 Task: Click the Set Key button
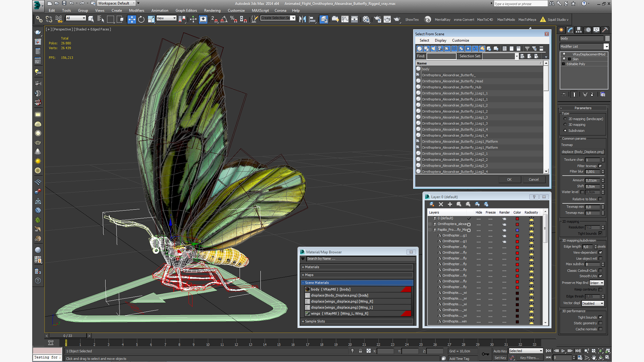500,358
